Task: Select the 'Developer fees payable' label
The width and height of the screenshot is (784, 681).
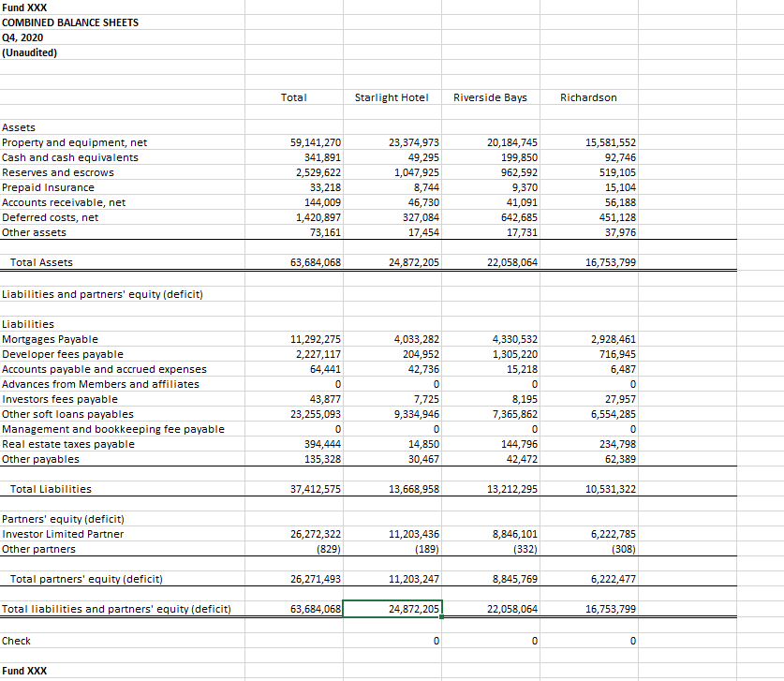Action: click(63, 354)
